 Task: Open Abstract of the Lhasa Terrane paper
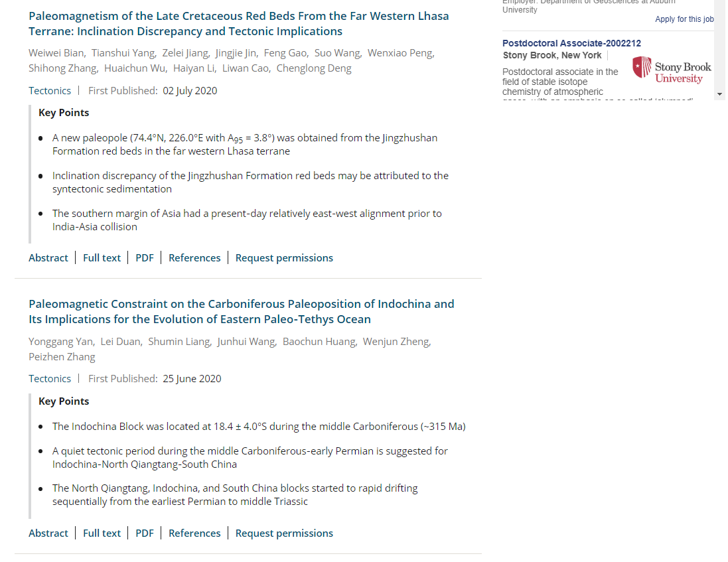point(48,258)
